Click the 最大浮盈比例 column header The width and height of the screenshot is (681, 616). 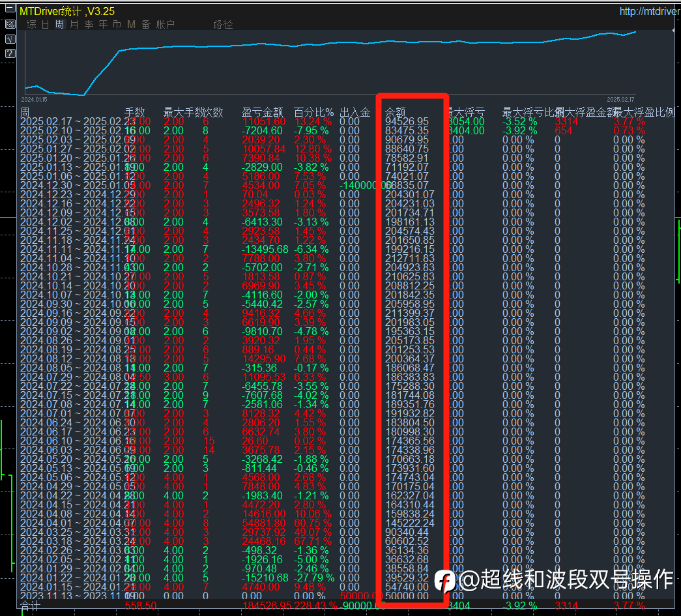coord(644,113)
